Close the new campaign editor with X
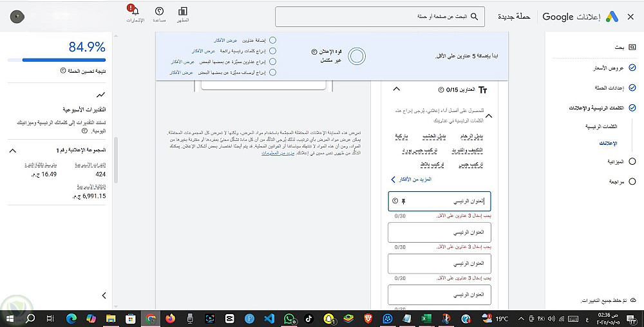644x327 pixels. pos(630,17)
